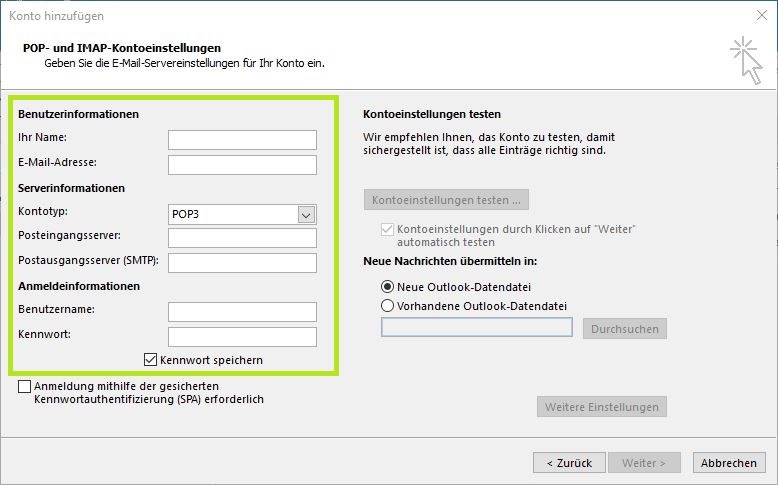
Task: Click the Benutzername text field
Action: coord(242,312)
